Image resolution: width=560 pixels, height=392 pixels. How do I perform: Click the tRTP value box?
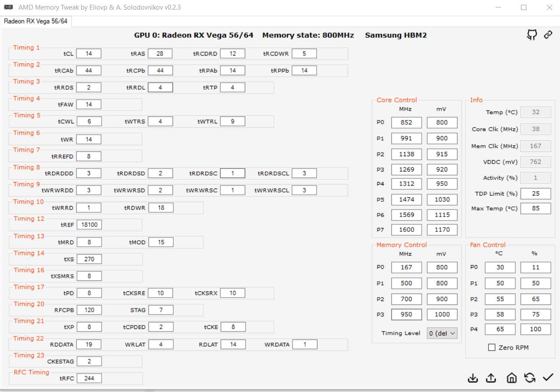[x=232, y=87]
